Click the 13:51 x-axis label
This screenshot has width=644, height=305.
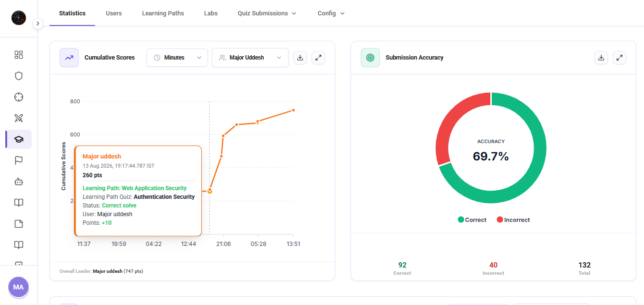click(x=293, y=244)
